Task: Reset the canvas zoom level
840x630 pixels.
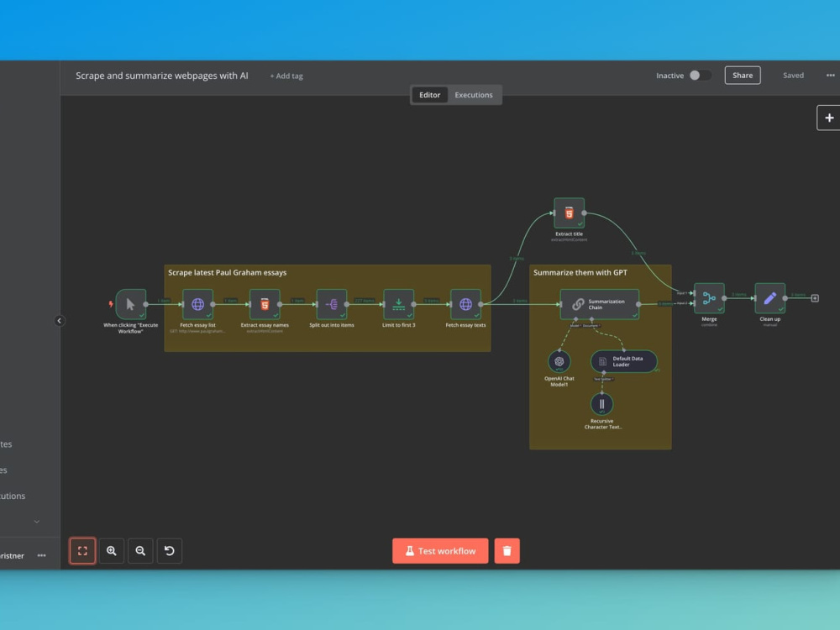Action: [170, 551]
